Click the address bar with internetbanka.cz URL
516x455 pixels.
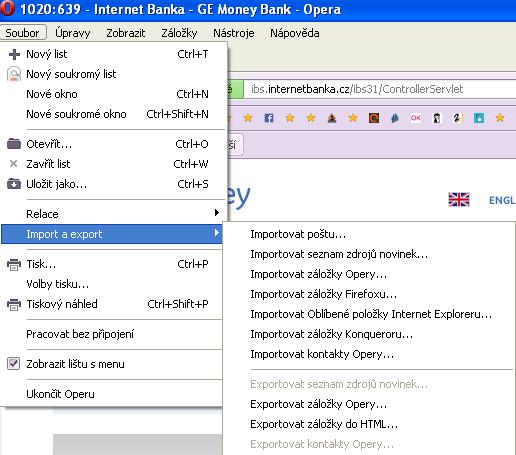click(380, 89)
